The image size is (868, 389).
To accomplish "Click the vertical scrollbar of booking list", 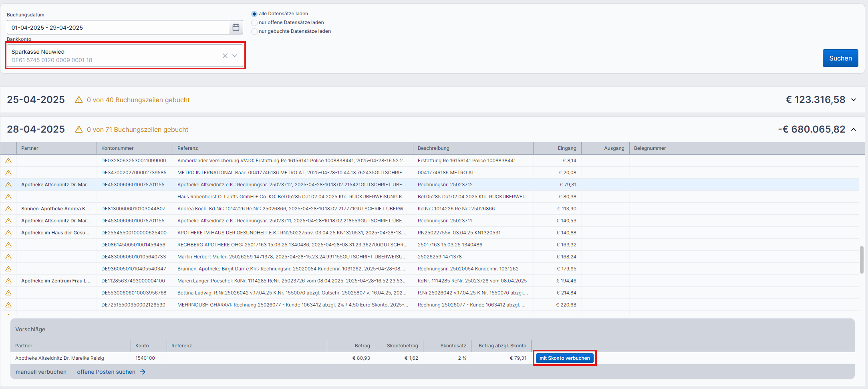I will click(x=862, y=260).
